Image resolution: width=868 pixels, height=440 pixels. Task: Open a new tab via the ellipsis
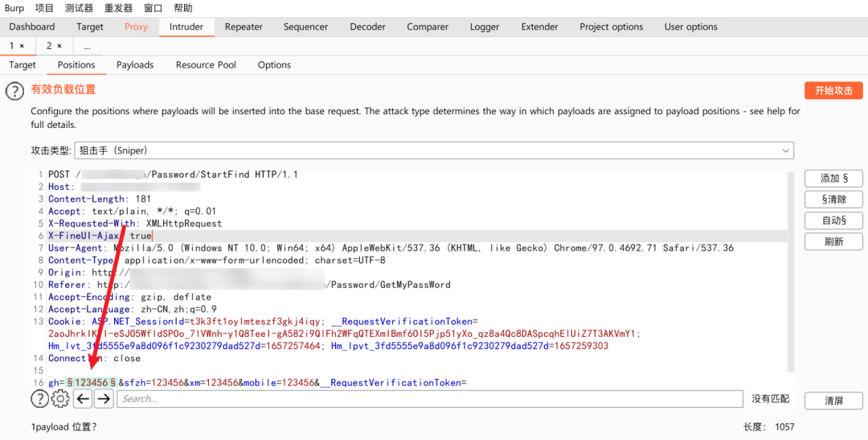pyautogui.click(x=87, y=46)
